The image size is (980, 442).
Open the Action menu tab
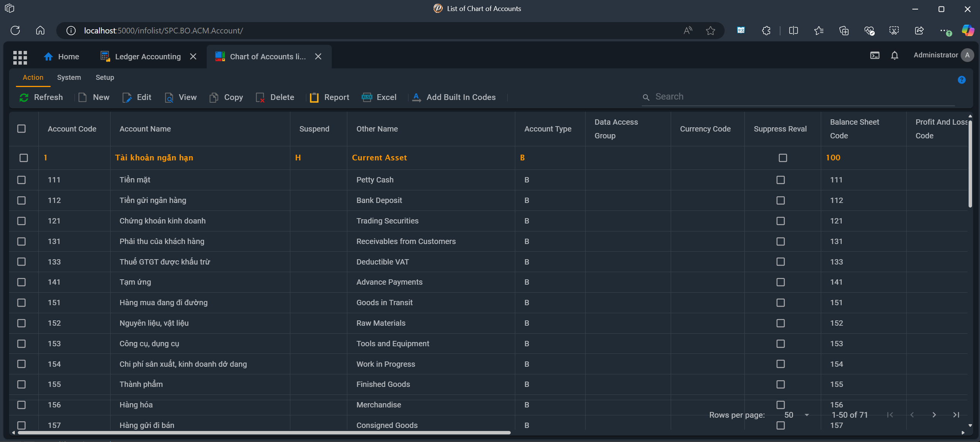[x=33, y=78]
